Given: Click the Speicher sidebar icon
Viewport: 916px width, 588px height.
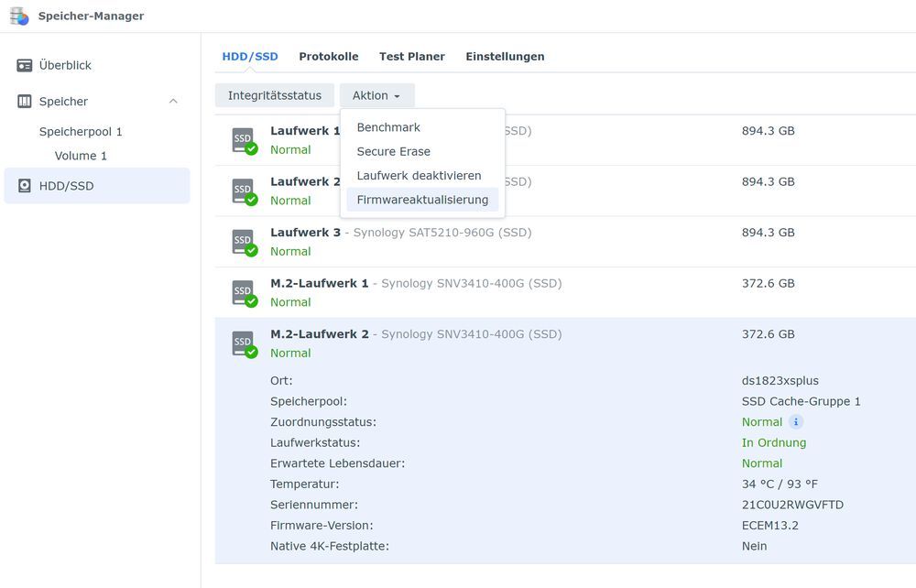Looking at the screenshot, I should click(25, 102).
